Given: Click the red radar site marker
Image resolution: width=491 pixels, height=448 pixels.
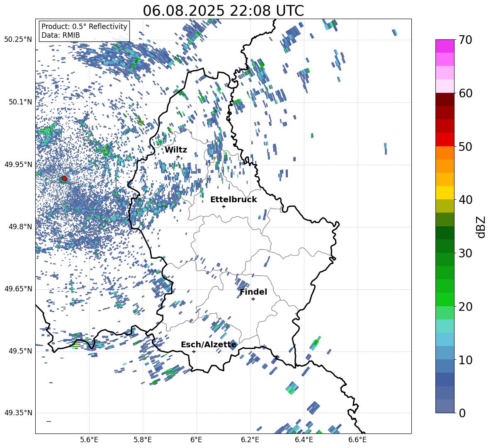Looking at the screenshot, I should pyautogui.click(x=64, y=178).
